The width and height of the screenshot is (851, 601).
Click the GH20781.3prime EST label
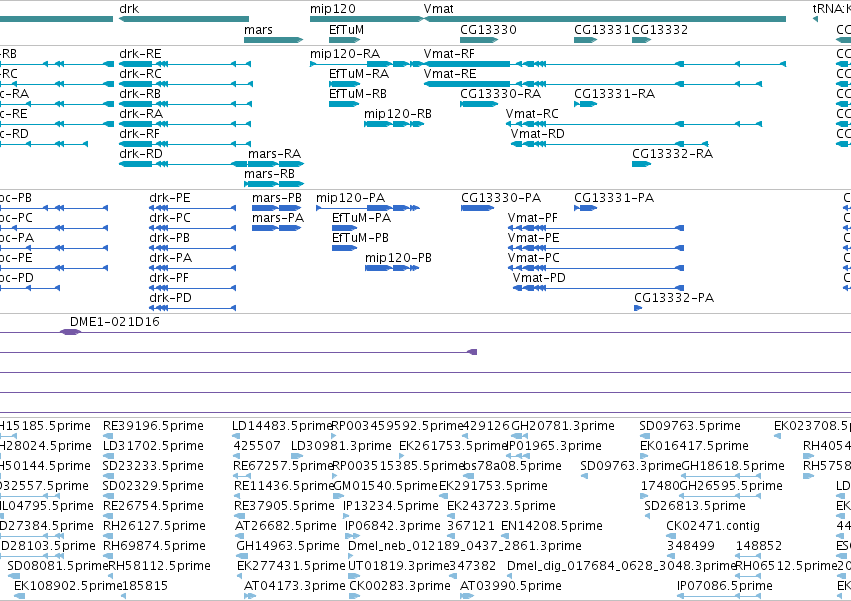(x=563, y=426)
